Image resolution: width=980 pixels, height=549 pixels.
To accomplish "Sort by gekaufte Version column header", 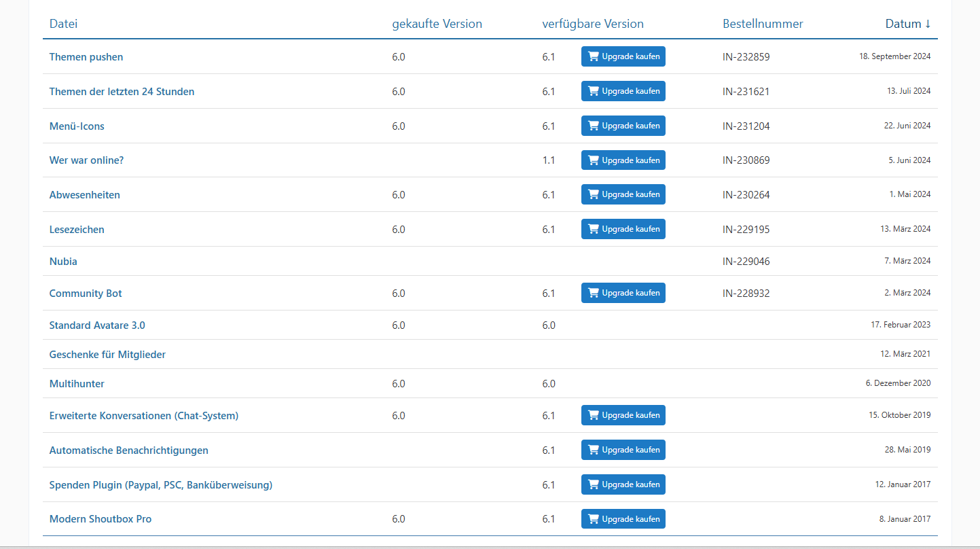I will (437, 24).
